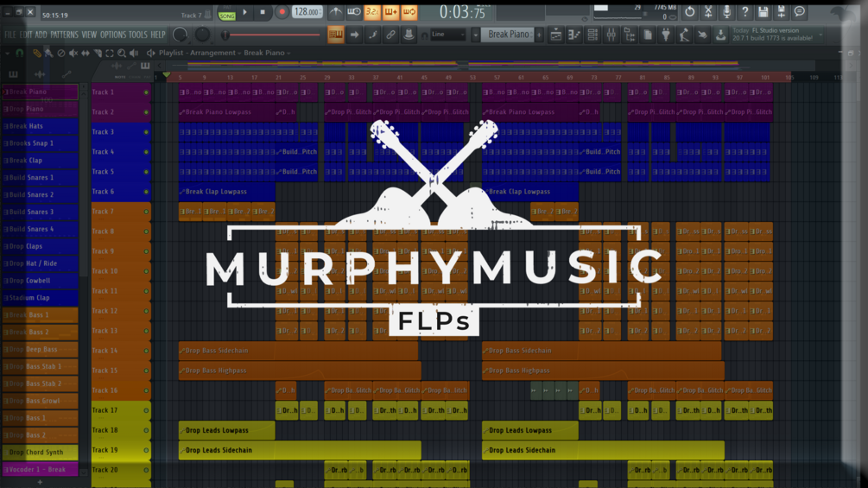Open the chat speech bubble icon
This screenshot has width=868, height=488.
pyautogui.click(x=800, y=11)
